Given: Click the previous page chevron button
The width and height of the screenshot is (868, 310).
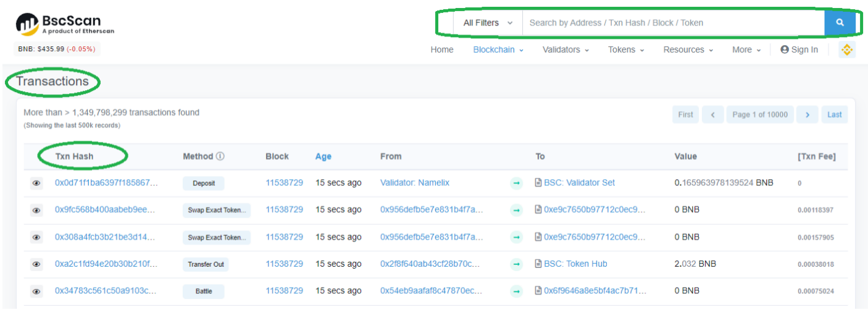Looking at the screenshot, I should click(712, 115).
